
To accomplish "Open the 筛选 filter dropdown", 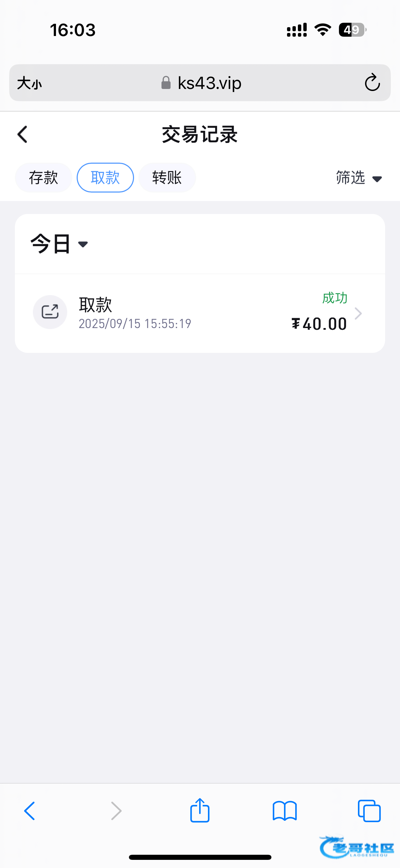I will 359,178.
